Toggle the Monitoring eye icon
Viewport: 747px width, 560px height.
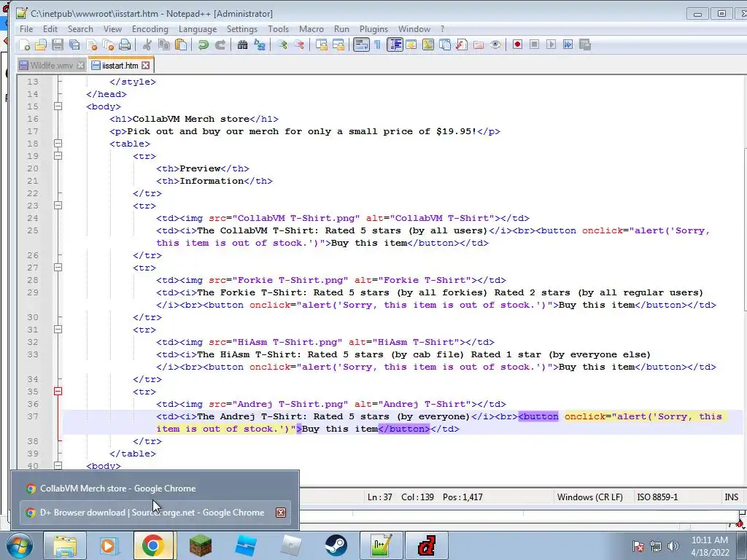click(495, 44)
